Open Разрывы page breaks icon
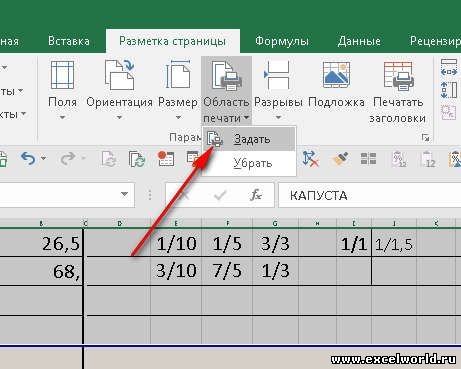Viewport: 461px width, 369px height. tap(277, 75)
